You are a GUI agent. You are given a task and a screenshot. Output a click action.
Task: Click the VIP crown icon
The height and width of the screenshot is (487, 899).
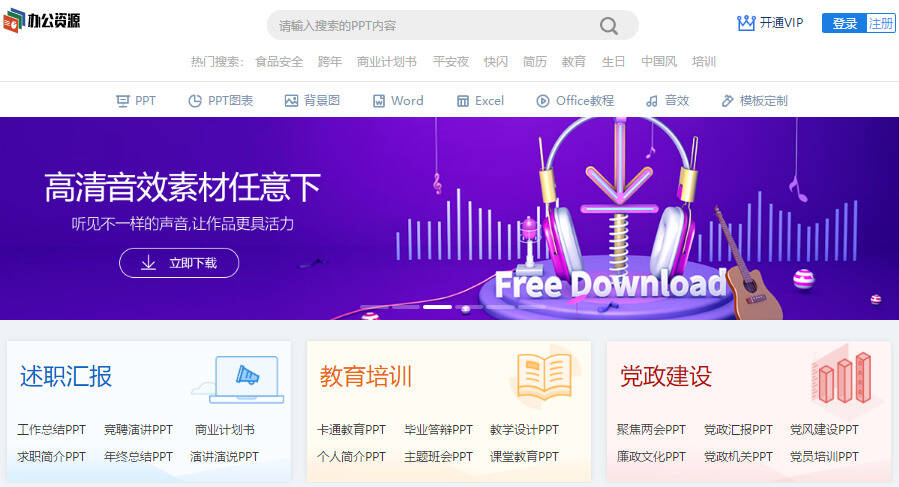click(x=746, y=23)
